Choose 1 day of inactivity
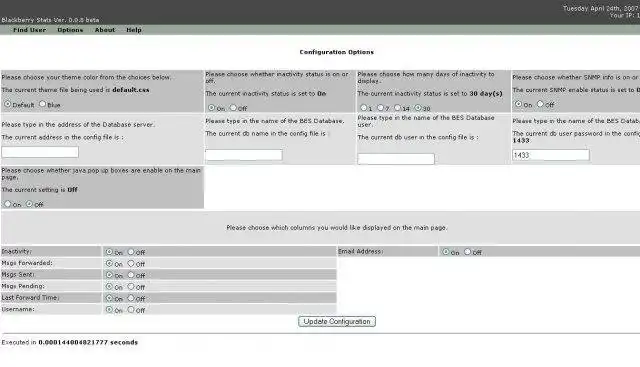The height and width of the screenshot is (367, 640). (x=364, y=108)
